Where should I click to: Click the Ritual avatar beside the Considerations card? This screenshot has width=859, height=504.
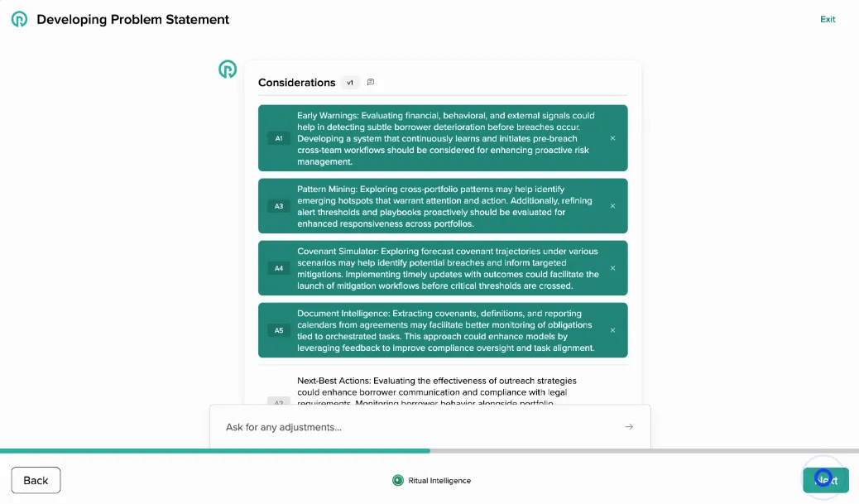(x=228, y=70)
